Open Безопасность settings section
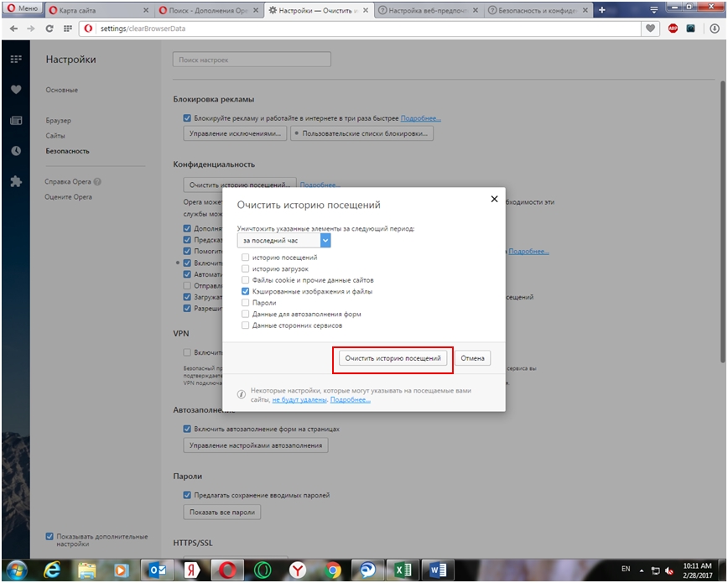This screenshot has height=583, width=728. 67,151
